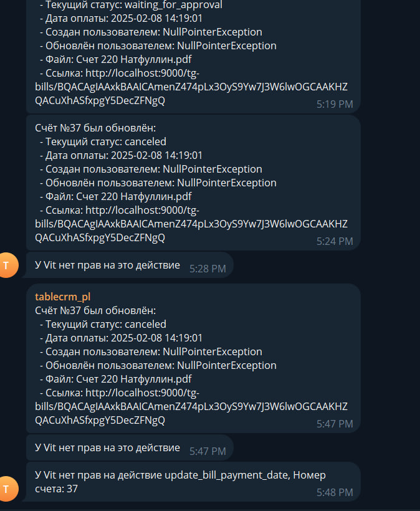Open the orange T avatar beside the 5:48 PM message
This screenshot has height=511, width=420.
click(6, 489)
